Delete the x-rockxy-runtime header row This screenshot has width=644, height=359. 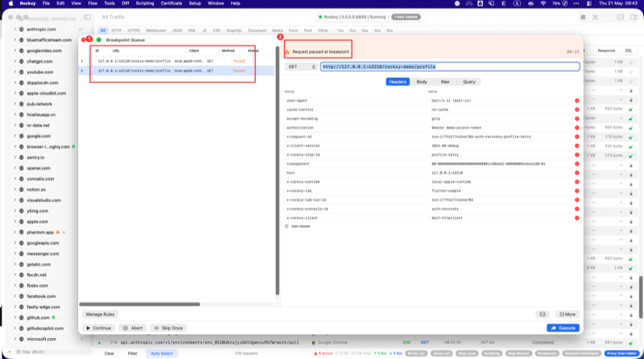576,182
